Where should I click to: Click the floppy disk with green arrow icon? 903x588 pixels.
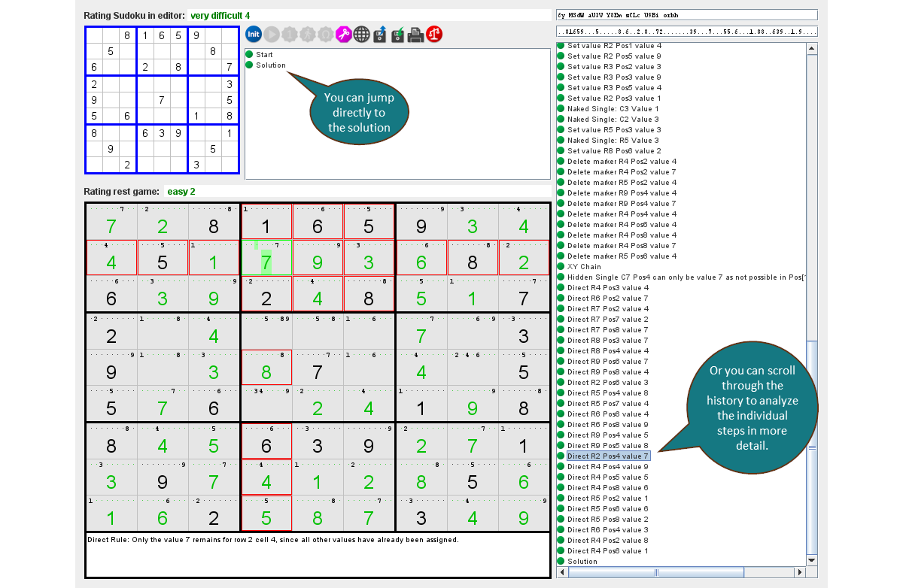398,34
